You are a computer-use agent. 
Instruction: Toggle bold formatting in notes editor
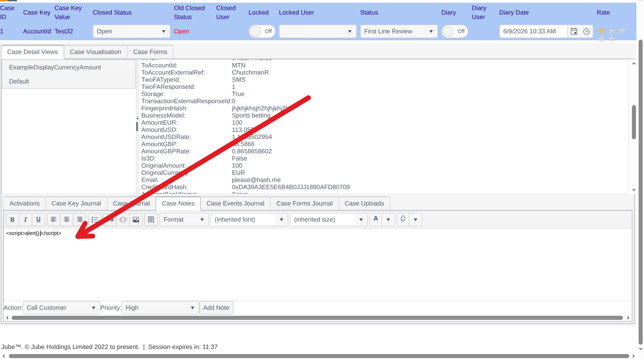pyautogui.click(x=13, y=219)
